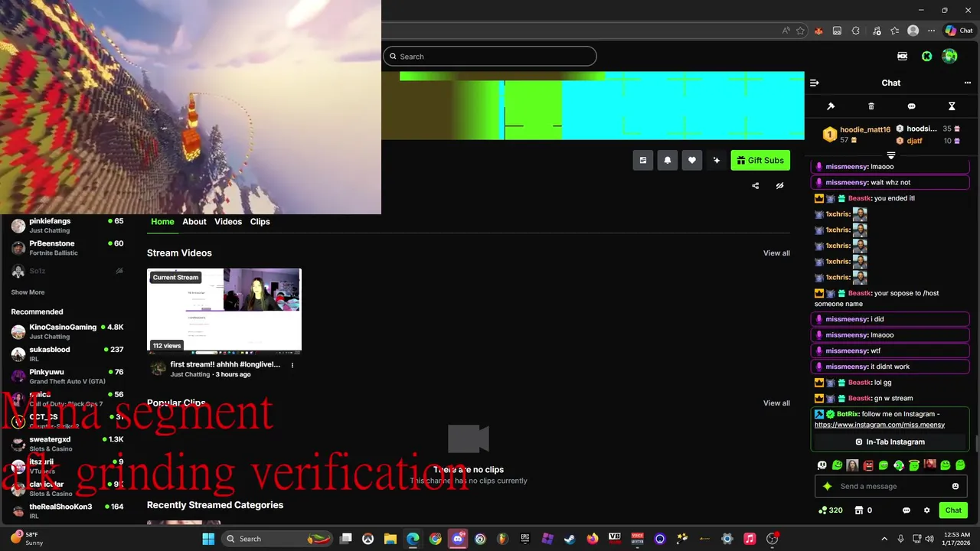Click the user avatar in Kick top bar
The height and width of the screenshot is (551, 980).
coord(950,56)
